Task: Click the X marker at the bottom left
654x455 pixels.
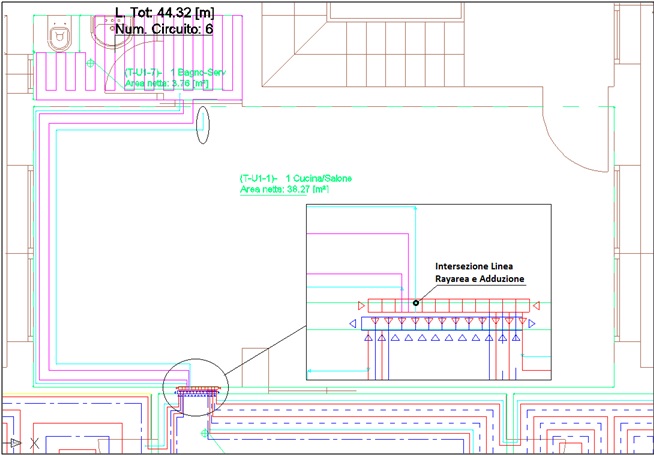Action: pyautogui.click(x=35, y=442)
